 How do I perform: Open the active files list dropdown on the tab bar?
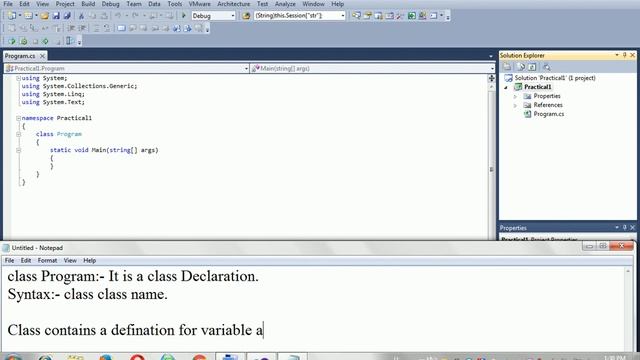point(491,56)
